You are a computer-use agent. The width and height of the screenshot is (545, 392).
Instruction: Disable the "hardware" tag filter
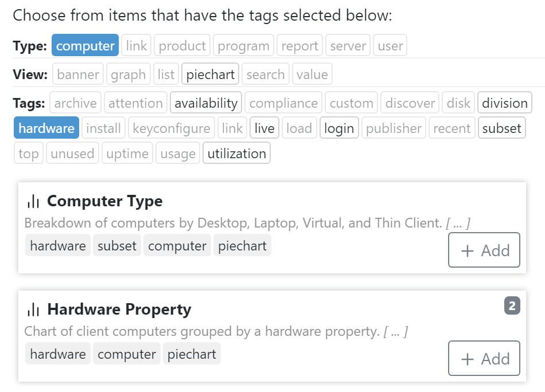click(x=46, y=128)
